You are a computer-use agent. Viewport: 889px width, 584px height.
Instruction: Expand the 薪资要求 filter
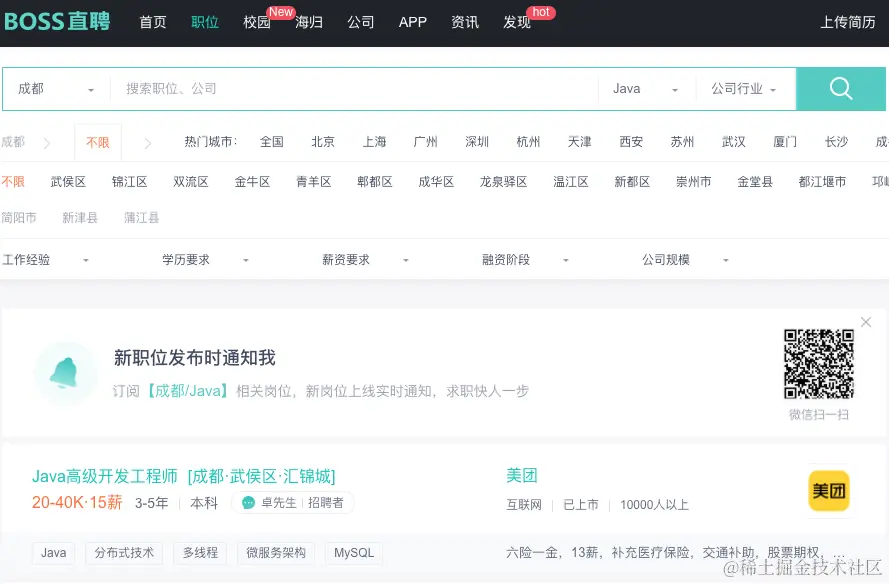(x=365, y=260)
